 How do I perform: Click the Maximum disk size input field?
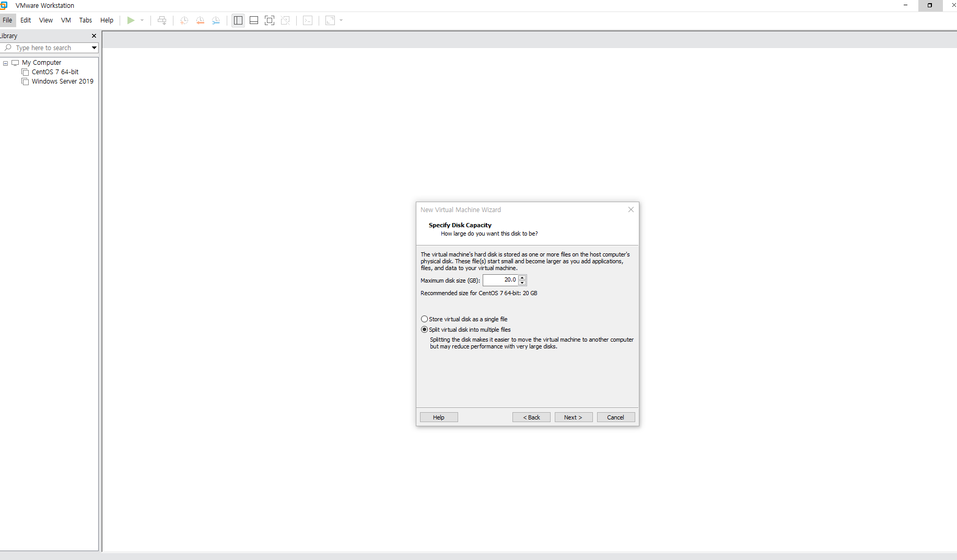tap(500, 280)
